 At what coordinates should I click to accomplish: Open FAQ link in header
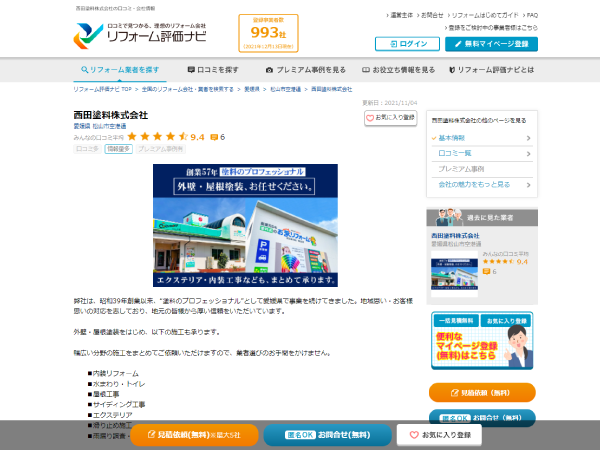pos(532,15)
